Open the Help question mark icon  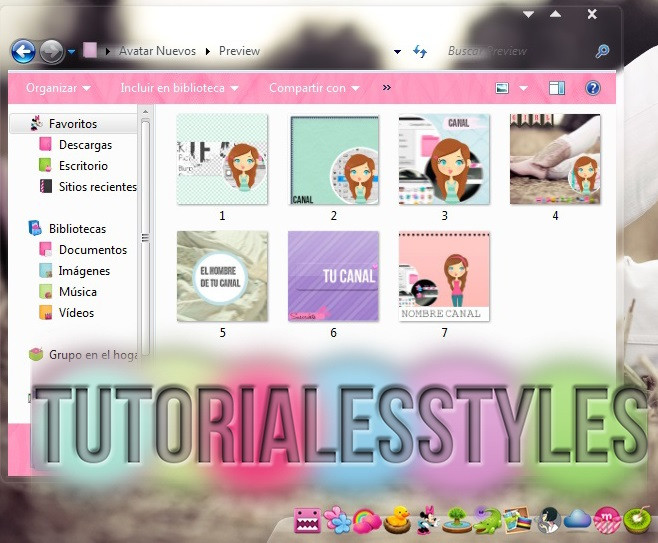coord(593,88)
